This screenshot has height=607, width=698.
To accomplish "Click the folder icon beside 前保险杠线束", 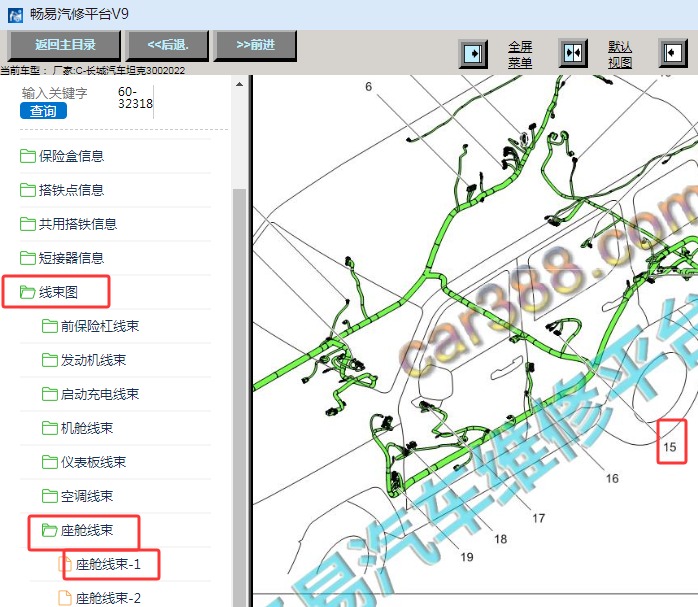I will pyautogui.click(x=49, y=326).
